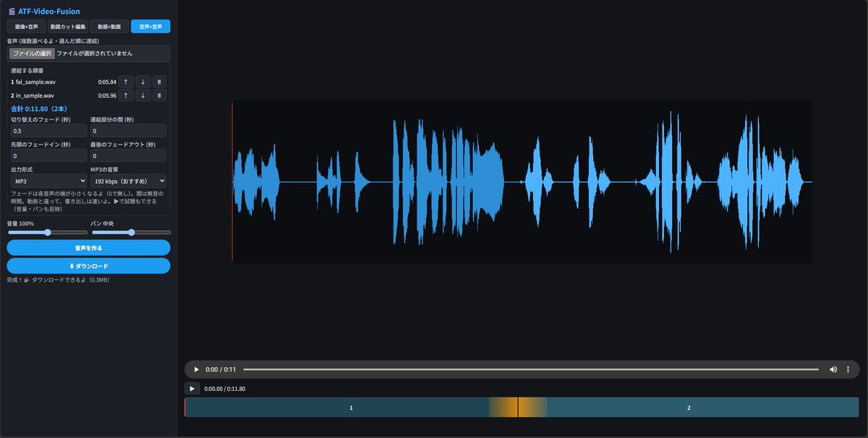Click the 切り替えのフェード input field

[48, 131]
